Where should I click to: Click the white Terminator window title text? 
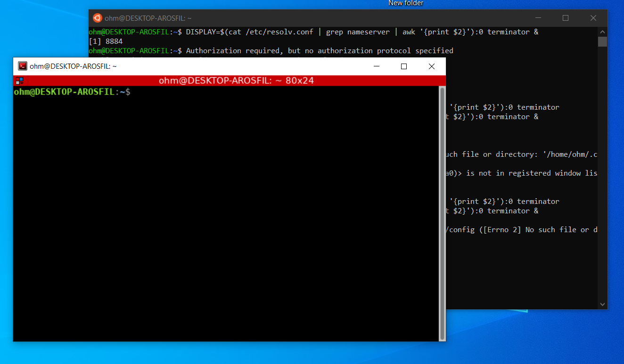pyautogui.click(x=73, y=66)
